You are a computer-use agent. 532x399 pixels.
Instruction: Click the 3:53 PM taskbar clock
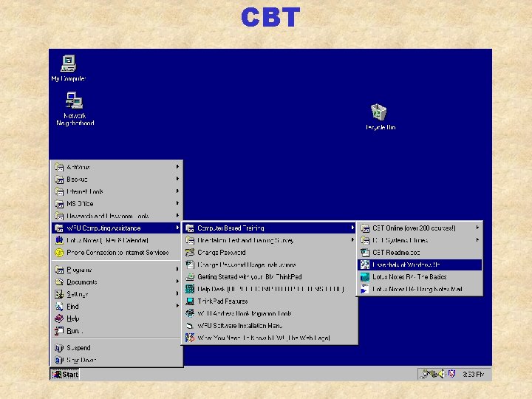click(x=474, y=374)
